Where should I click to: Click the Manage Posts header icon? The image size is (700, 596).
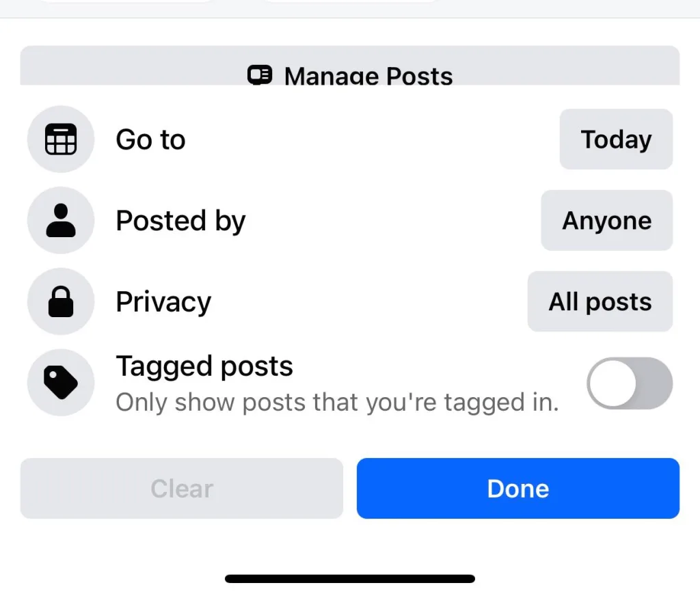click(258, 75)
